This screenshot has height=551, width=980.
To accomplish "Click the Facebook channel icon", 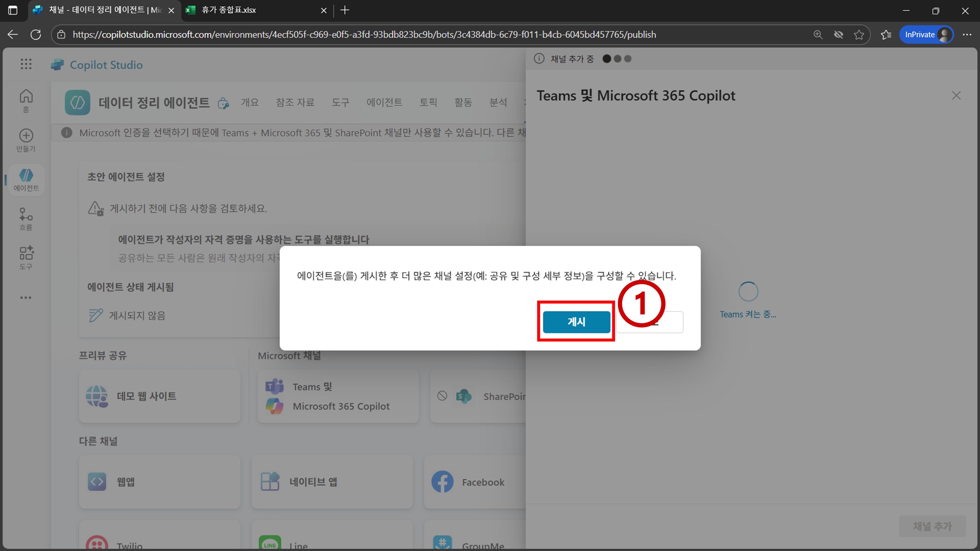I will (x=442, y=482).
